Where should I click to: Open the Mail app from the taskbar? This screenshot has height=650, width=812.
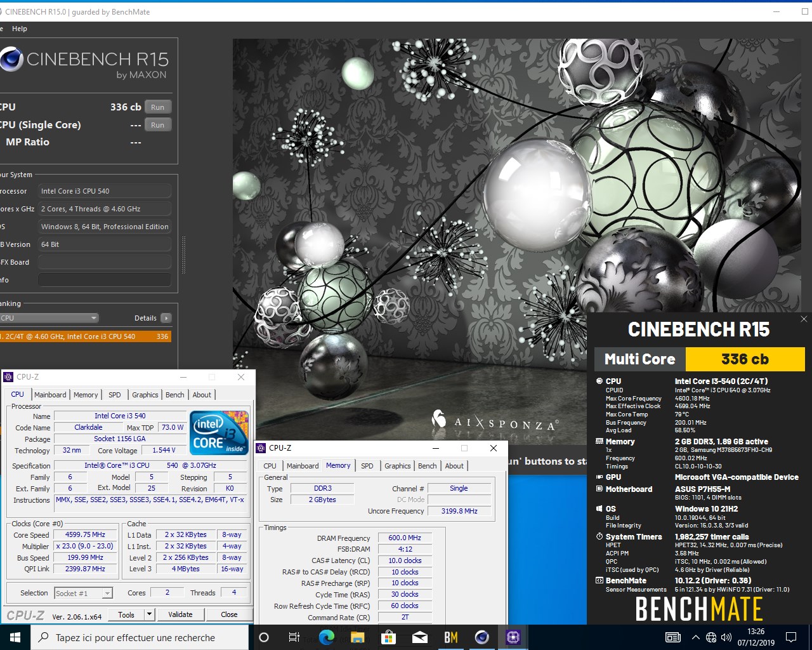tap(420, 637)
